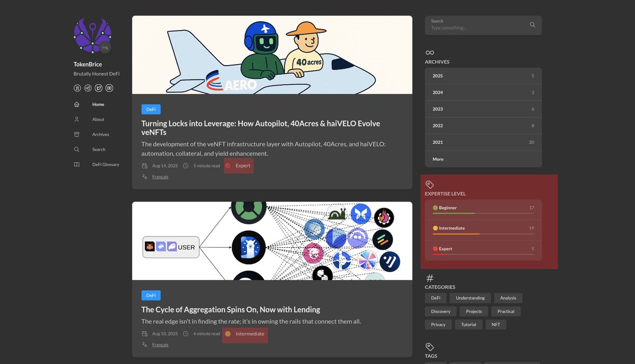The width and height of the screenshot is (635, 364).
Task: Filter by Intermediate in Expertise Level panel
Action: pyautogui.click(x=483, y=230)
